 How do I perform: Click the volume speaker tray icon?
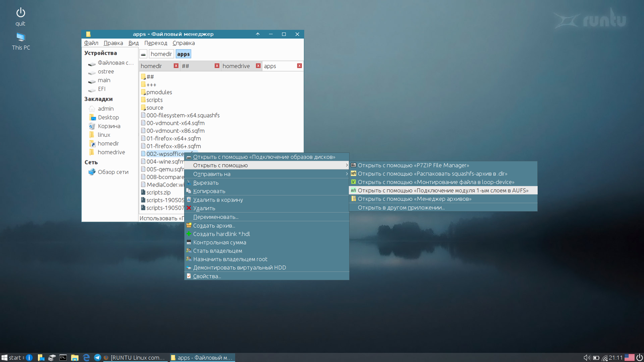[x=587, y=357]
